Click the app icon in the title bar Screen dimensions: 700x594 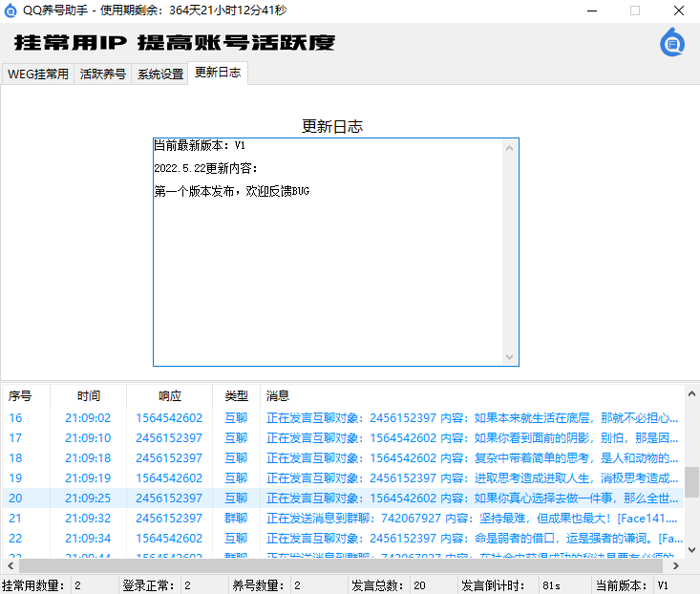[x=11, y=11]
